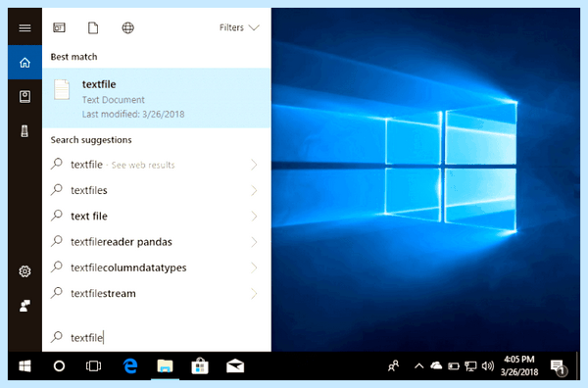Select the 'text file' search suggestion

(157, 216)
